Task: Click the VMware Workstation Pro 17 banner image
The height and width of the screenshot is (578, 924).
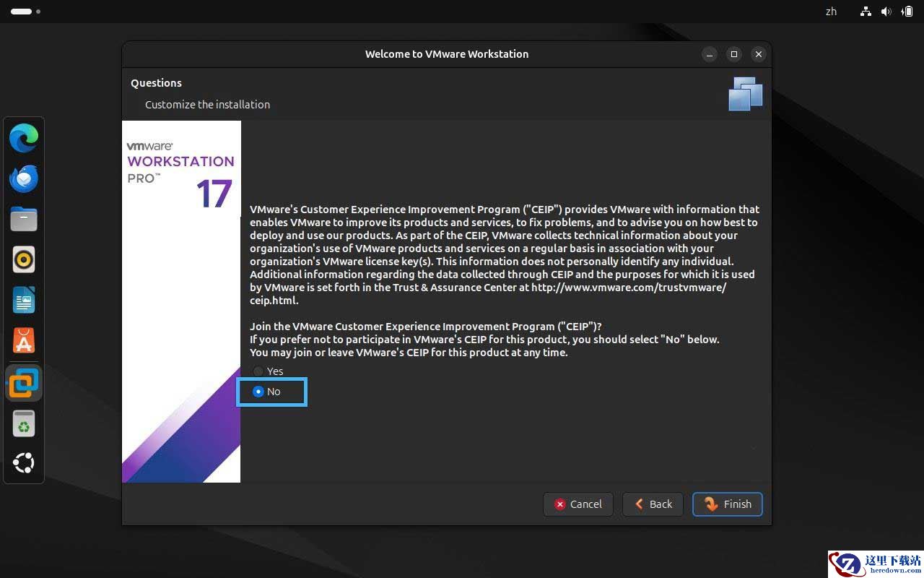Action: 181,301
